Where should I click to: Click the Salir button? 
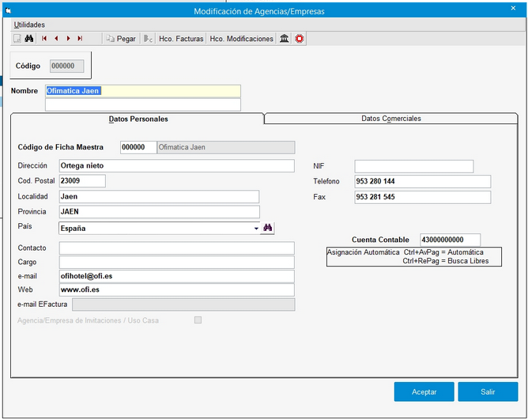coord(487,392)
